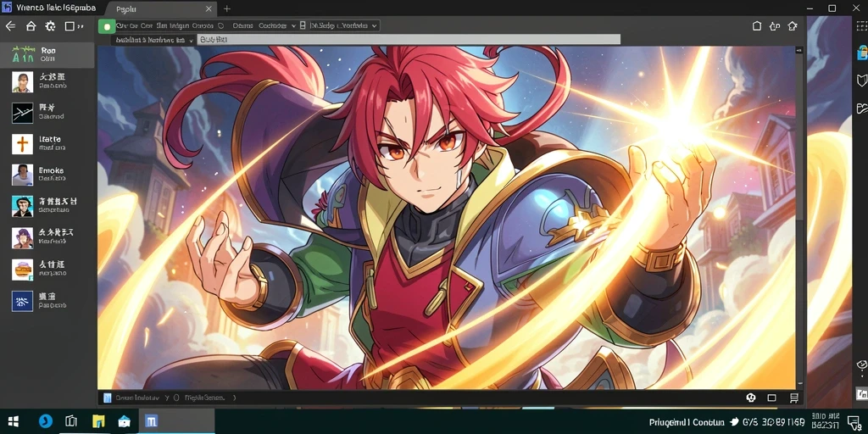Screen dimensions: 868x434
Task: Click the vertical scrollbar right of the image
Action: (x=799, y=218)
